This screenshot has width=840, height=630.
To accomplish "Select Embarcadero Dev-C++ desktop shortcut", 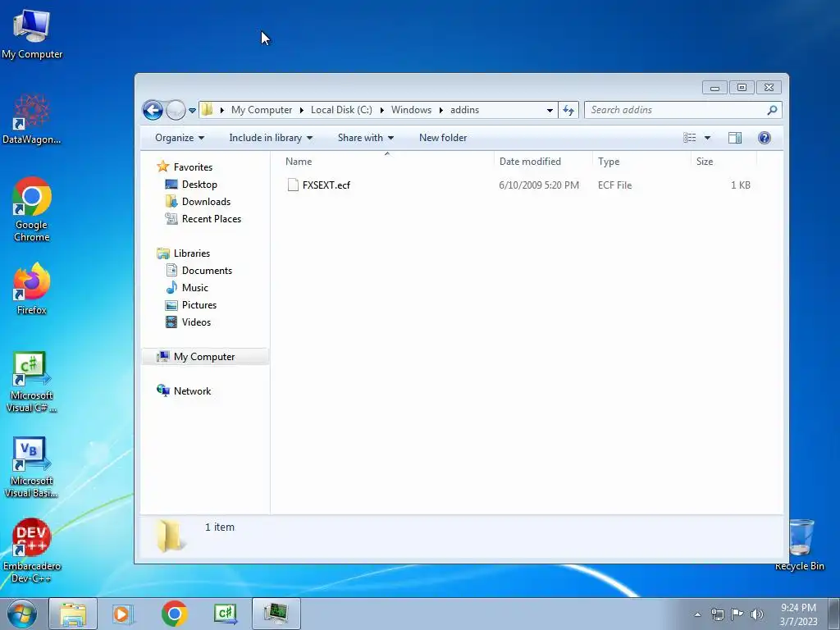I will (32, 550).
